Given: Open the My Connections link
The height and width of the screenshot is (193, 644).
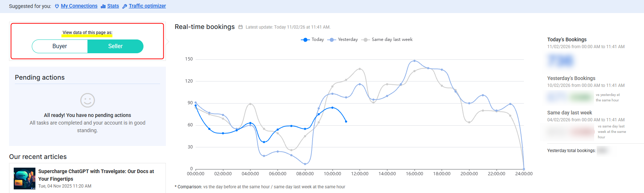Looking at the screenshot, I should pyautogui.click(x=79, y=6).
